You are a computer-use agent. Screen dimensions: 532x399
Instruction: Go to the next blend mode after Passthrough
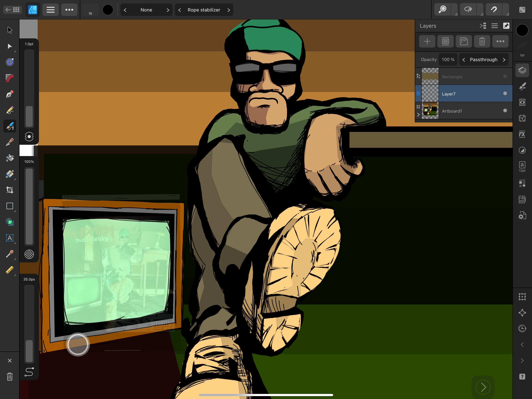click(x=504, y=60)
